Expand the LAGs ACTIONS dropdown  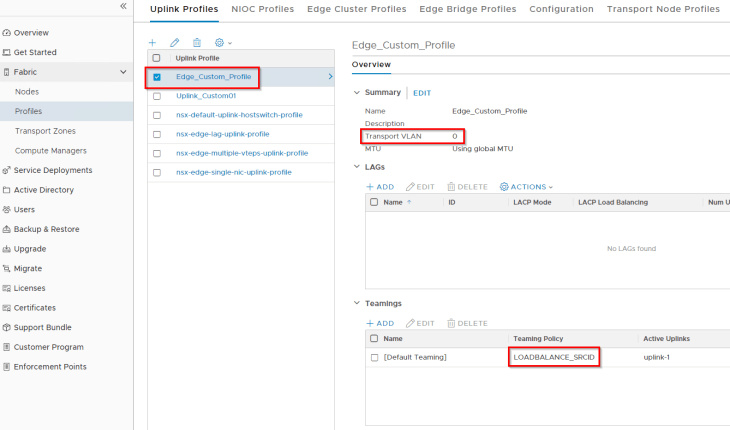(x=526, y=187)
